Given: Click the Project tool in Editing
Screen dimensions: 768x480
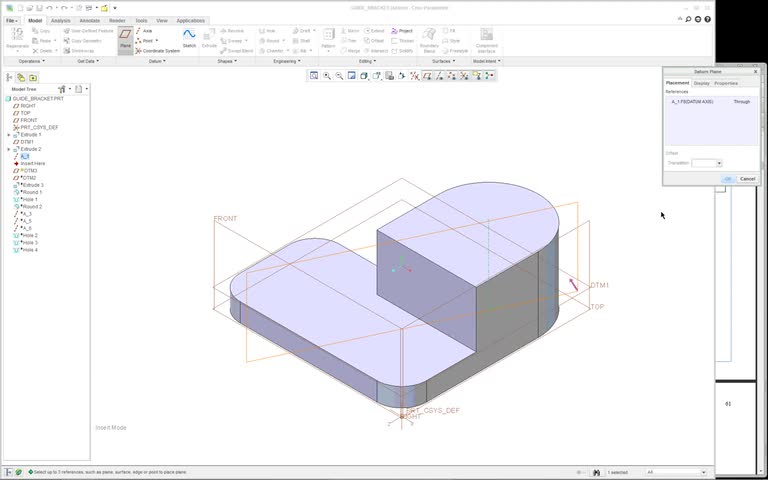Looking at the screenshot, I should 402,31.
